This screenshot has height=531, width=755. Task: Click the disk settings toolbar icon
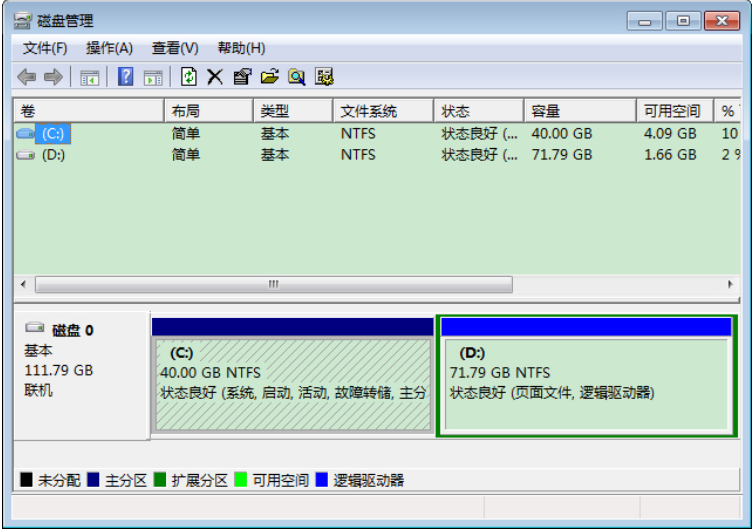point(324,77)
